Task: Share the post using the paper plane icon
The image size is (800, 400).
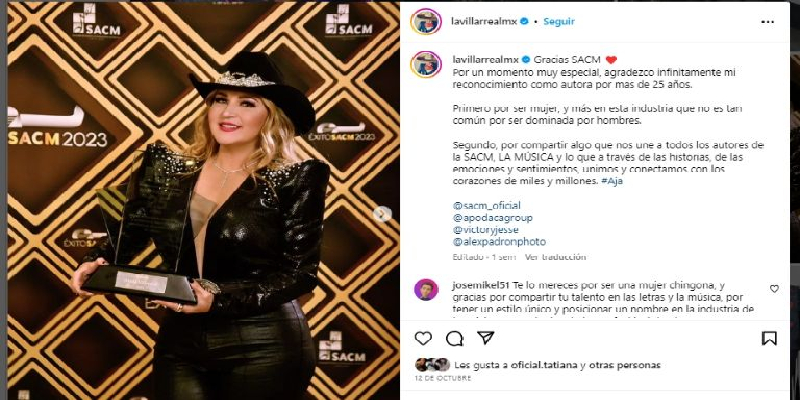Action: pos(485,338)
